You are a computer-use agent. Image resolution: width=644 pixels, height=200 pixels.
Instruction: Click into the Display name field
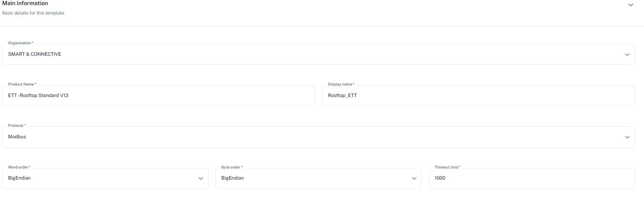(478, 96)
